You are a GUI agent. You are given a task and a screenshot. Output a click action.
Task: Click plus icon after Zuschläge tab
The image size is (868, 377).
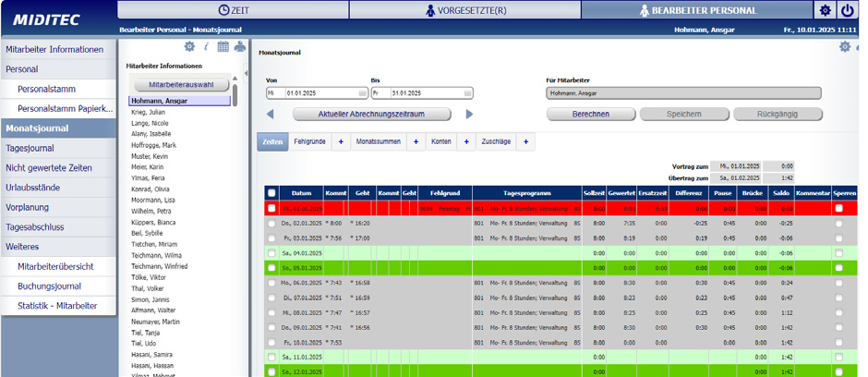(525, 141)
